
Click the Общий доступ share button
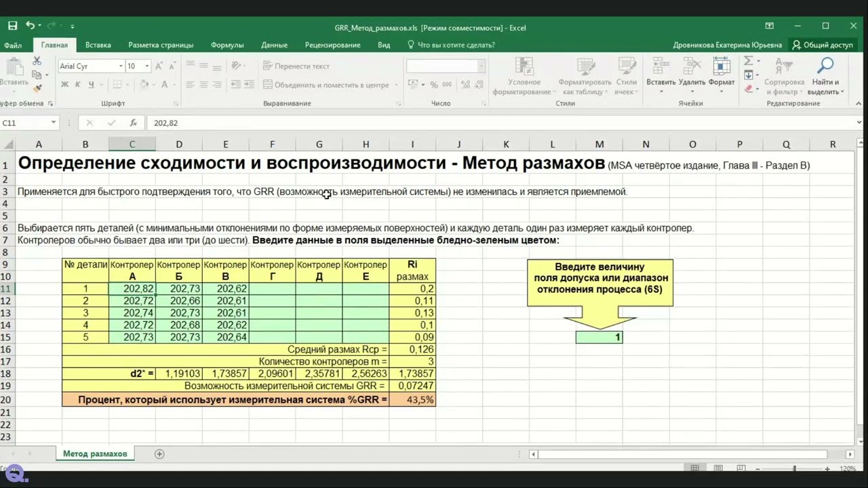(822, 45)
